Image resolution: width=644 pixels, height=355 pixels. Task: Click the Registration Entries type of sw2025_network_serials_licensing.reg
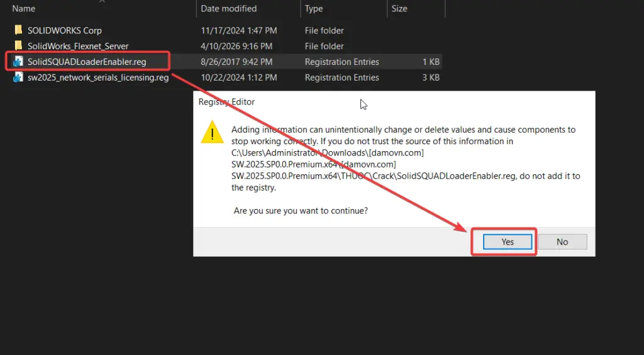coord(341,77)
